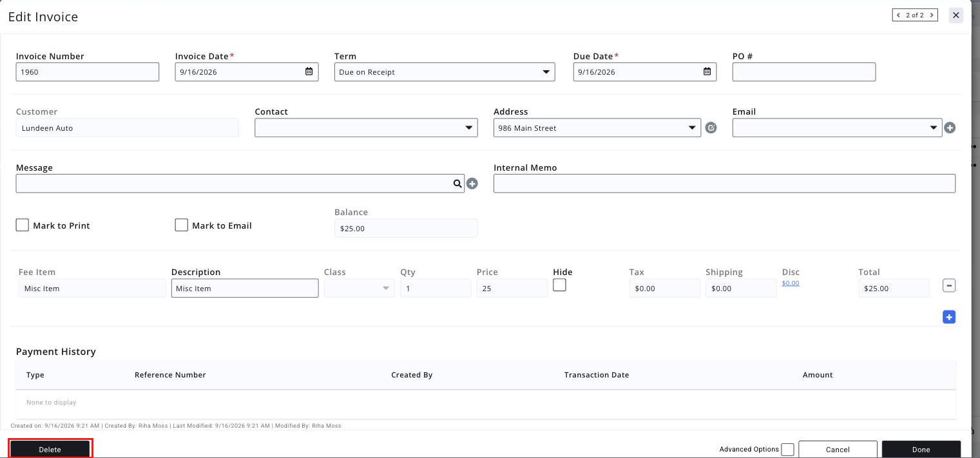Add a new fee line item
The image size is (980, 458).
(948, 317)
